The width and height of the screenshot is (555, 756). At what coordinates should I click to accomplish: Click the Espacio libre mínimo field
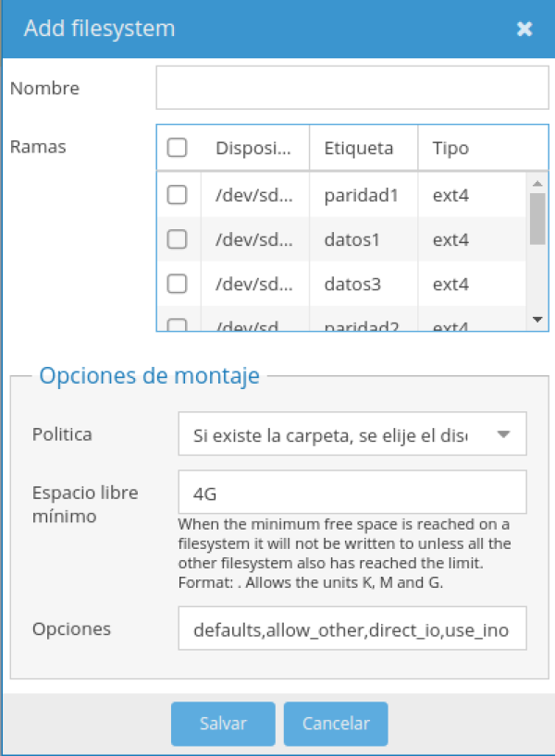(352, 493)
